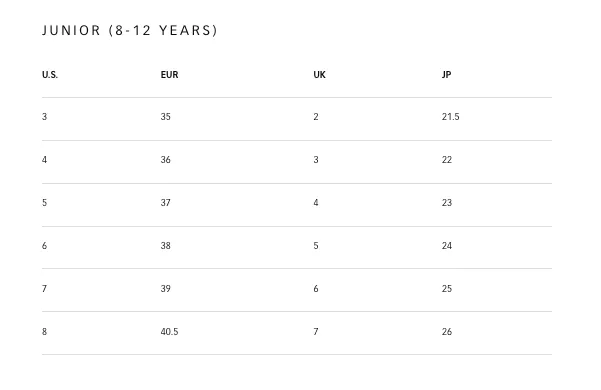Click JP size 23 cell
This screenshot has width=601, height=390.
[447, 203]
